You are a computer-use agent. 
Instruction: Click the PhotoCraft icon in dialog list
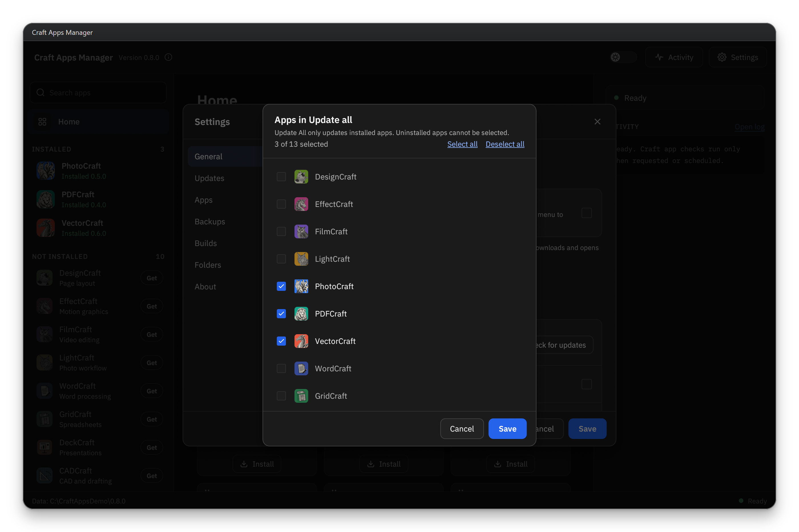(301, 286)
